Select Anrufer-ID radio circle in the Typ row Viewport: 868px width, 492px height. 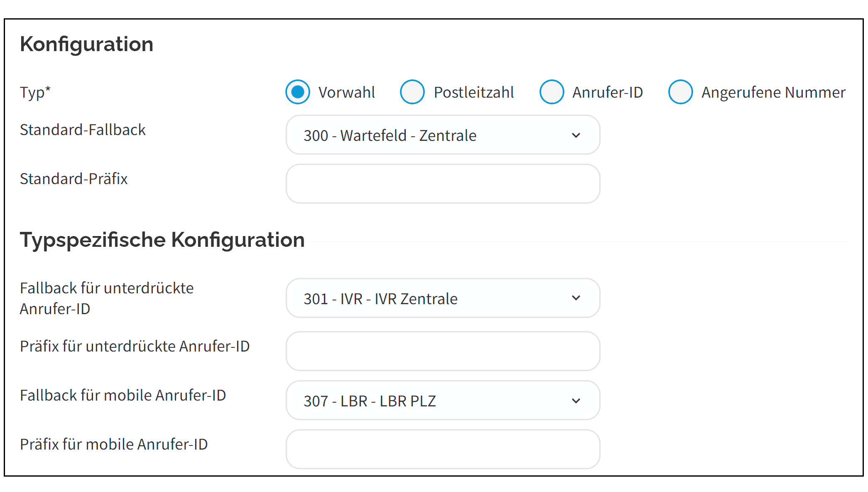(552, 92)
